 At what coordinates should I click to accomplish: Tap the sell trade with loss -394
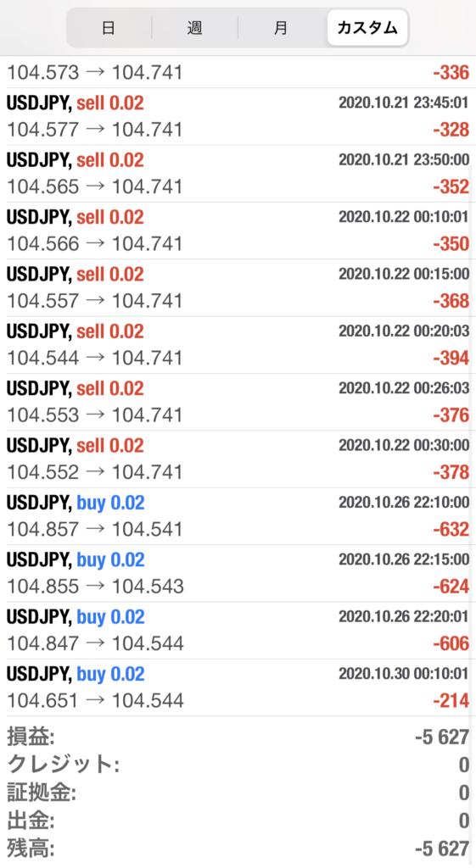pos(238,345)
